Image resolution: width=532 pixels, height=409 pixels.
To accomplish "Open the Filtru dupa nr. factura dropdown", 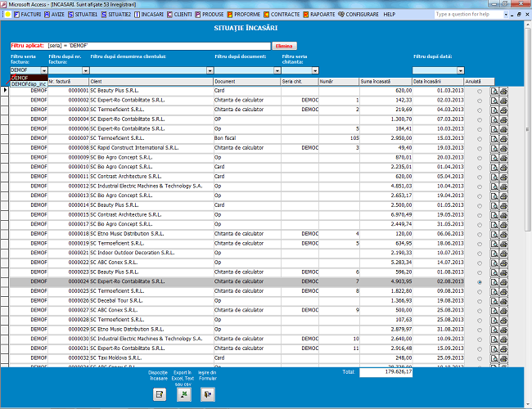I will [85, 70].
